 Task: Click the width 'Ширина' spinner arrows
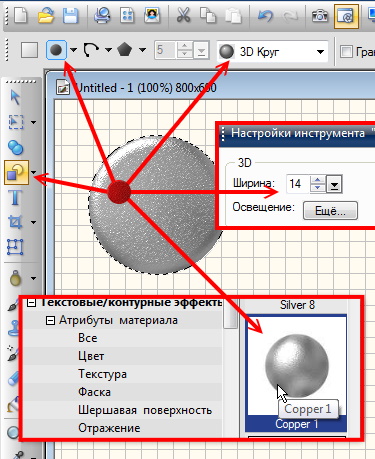pyautogui.click(x=317, y=184)
